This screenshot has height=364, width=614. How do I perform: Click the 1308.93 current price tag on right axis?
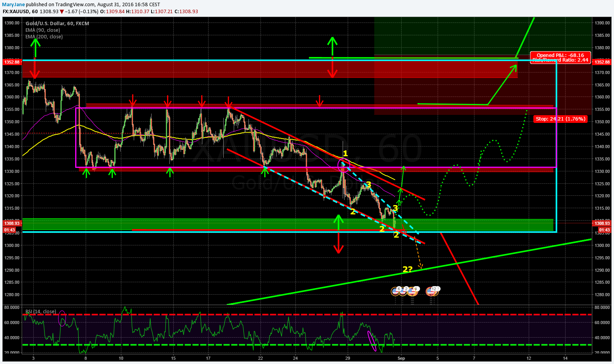click(x=602, y=223)
